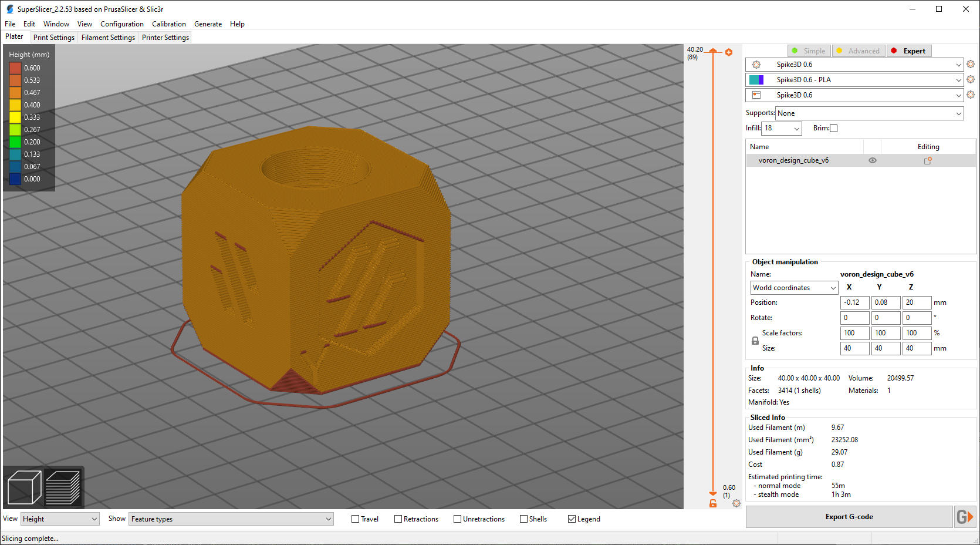Switch to sliced layers preview icon
The height and width of the screenshot is (545, 980).
point(63,487)
